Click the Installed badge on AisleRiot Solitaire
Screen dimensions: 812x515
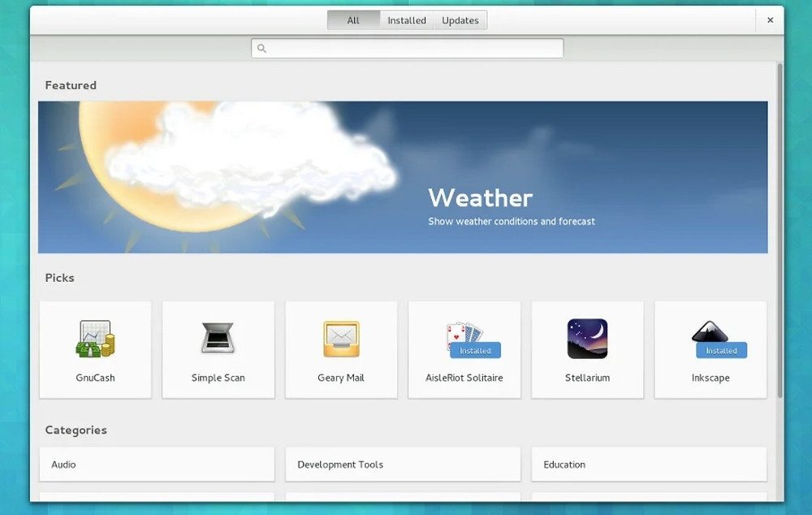tap(475, 351)
